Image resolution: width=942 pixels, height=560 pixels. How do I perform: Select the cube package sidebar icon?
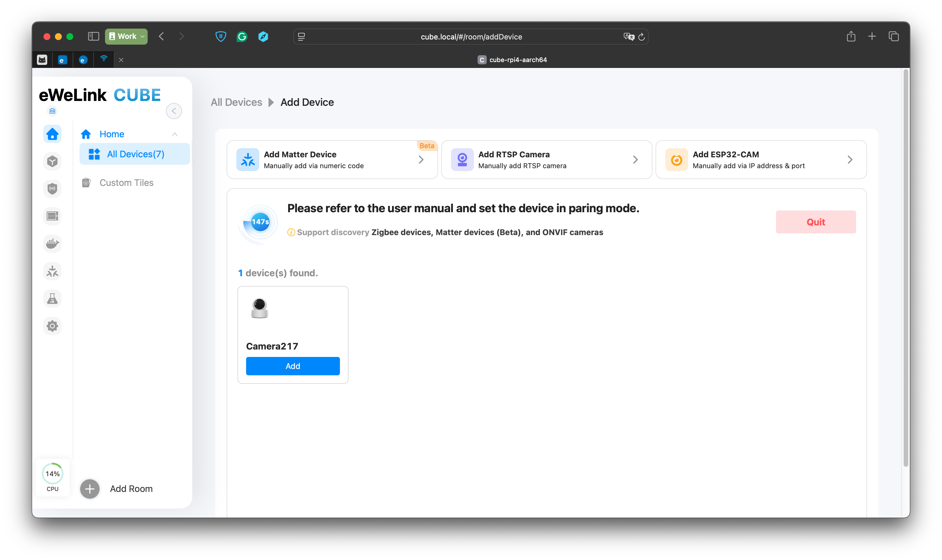coord(52,162)
